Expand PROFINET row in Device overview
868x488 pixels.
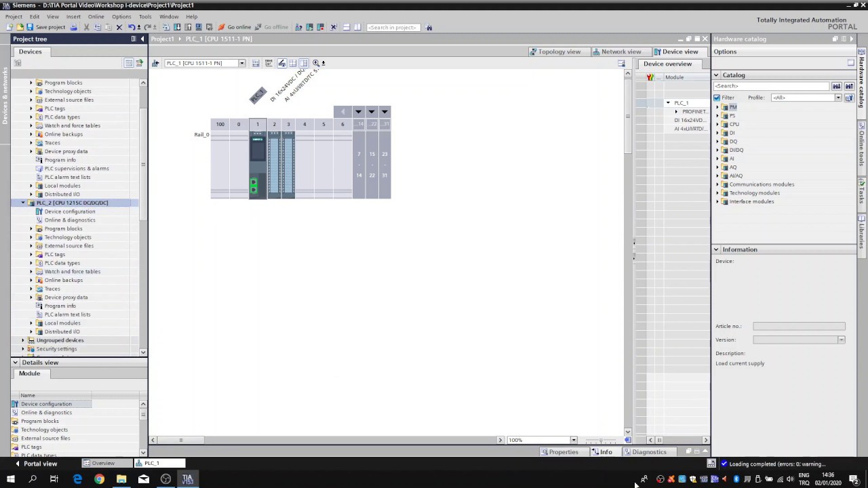tap(676, 111)
